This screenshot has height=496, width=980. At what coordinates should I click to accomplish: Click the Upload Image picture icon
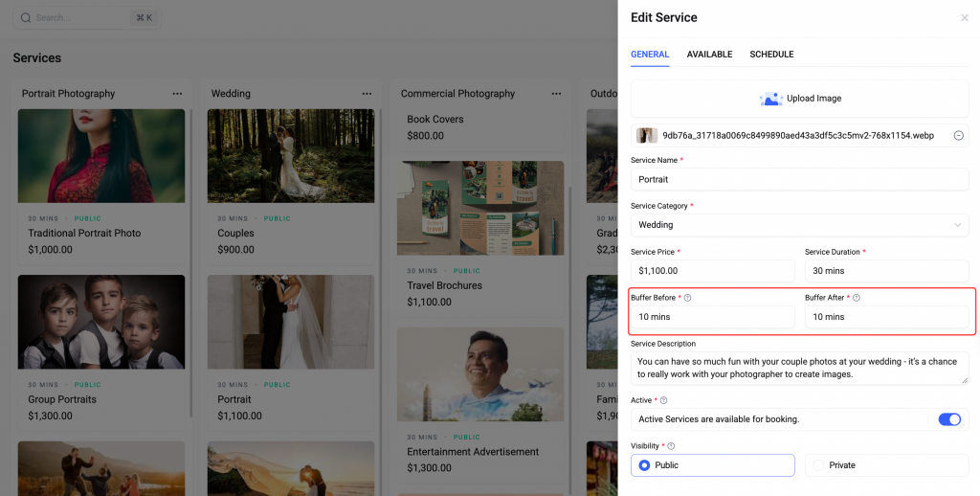(x=770, y=99)
